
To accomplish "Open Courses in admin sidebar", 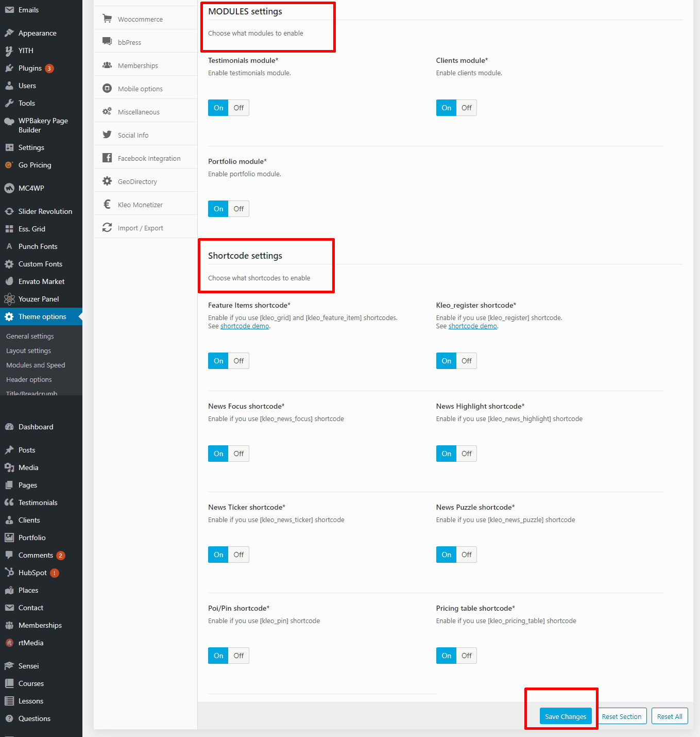I will click(x=41, y=683).
